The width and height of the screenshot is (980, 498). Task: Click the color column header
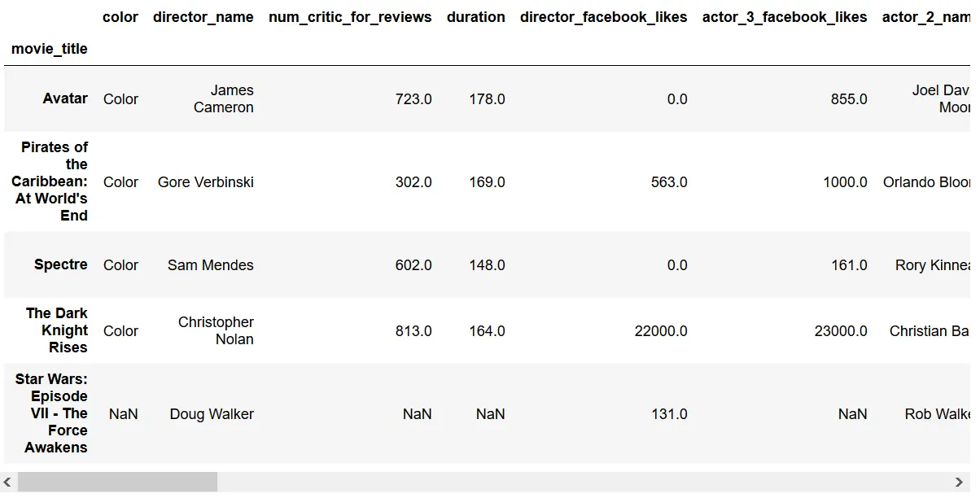[x=120, y=17]
